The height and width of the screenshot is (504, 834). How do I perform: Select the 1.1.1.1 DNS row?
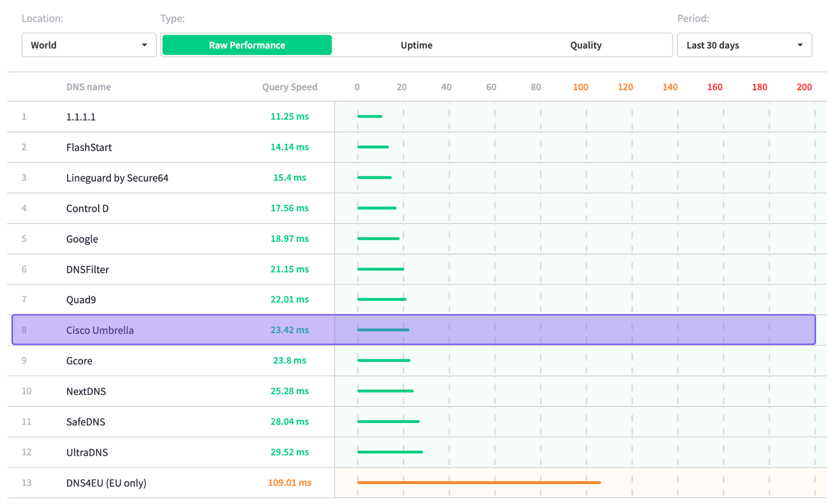(81, 117)
